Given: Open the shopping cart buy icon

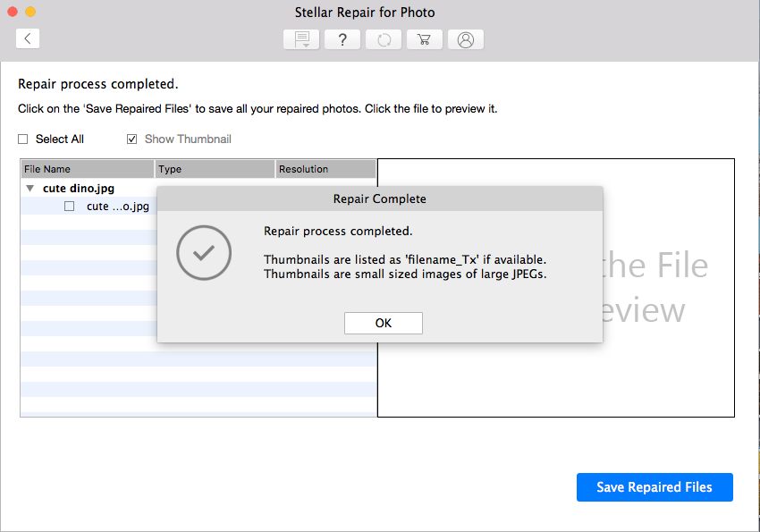Looking at the screenshot, I should click(425, 39).
